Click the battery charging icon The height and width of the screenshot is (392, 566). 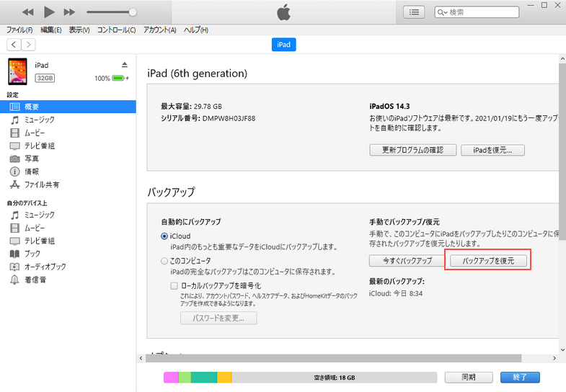tap(120, 78)
